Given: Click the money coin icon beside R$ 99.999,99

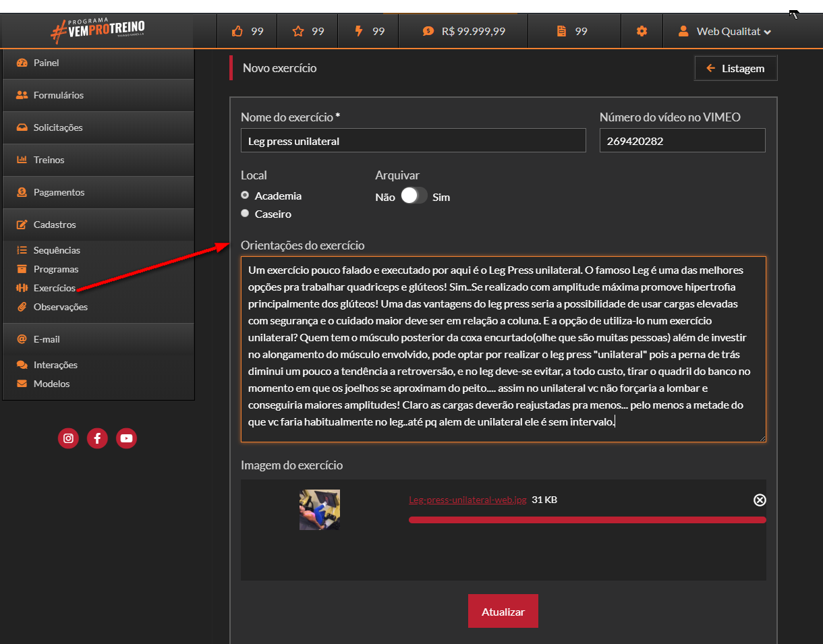Looking at the screenshot, I should (428, 31).
